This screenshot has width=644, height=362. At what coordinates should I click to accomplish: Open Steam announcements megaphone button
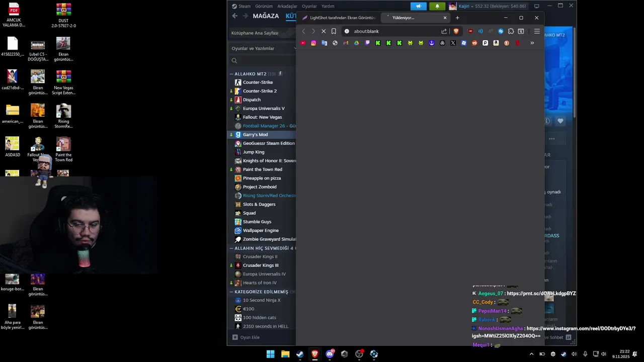coord(418,6)
